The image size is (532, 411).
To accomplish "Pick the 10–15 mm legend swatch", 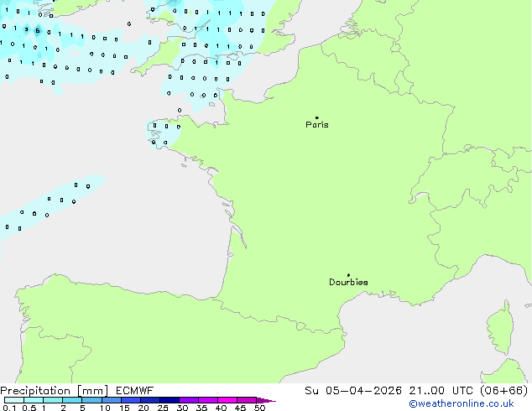I will (x=112, y=400).
